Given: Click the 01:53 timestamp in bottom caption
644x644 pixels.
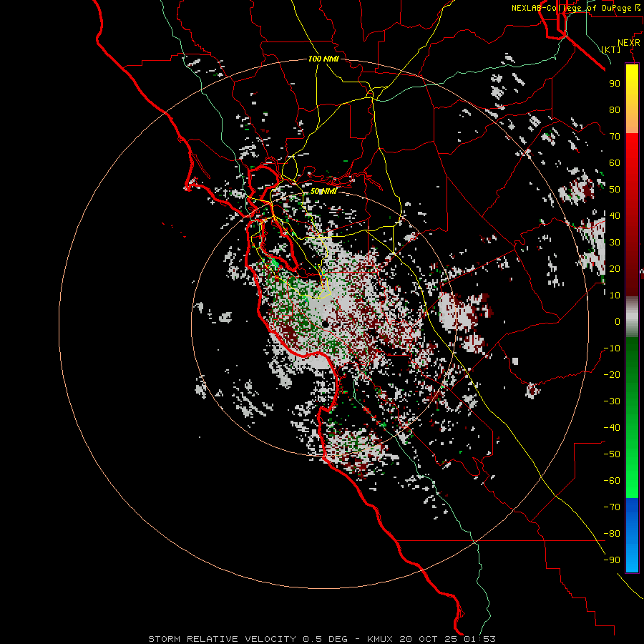Looking at the screenshot, I should click(x=480, y=639).
